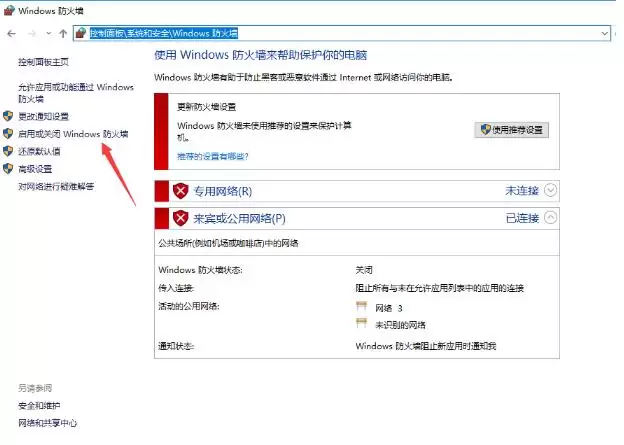
Task: Click 公共场所(例如机场或咖啡店)中的网络 description
Action: tap(228, 243)
